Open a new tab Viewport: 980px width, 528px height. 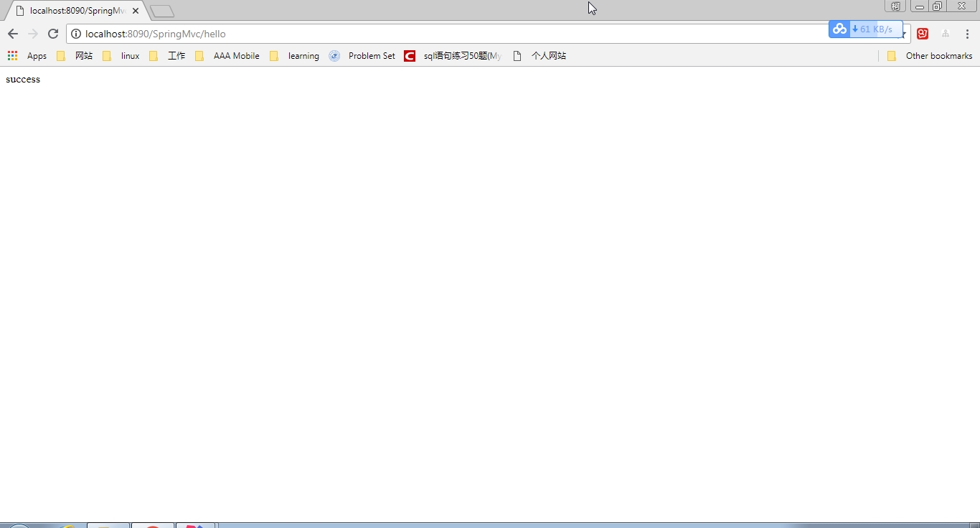[162, 11]
